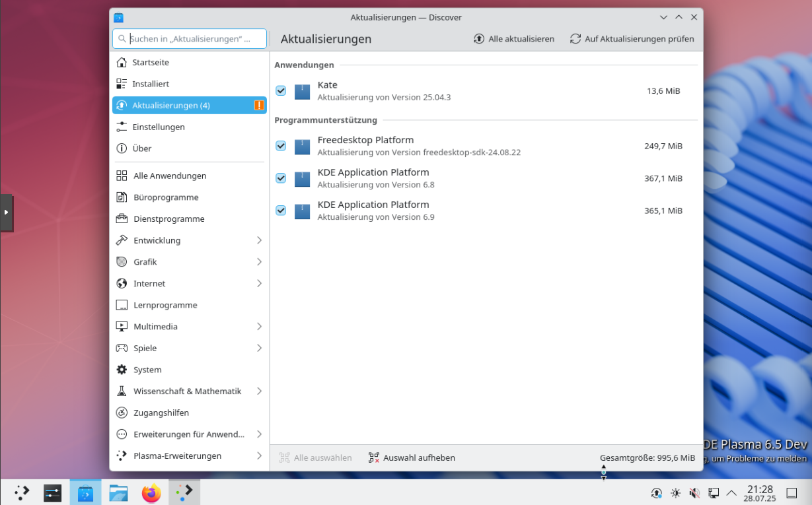Viewport: 812px width, 505px height.
Task: Uncheck the Freedesktop Platform update checkbox
Action: point(281,146)
